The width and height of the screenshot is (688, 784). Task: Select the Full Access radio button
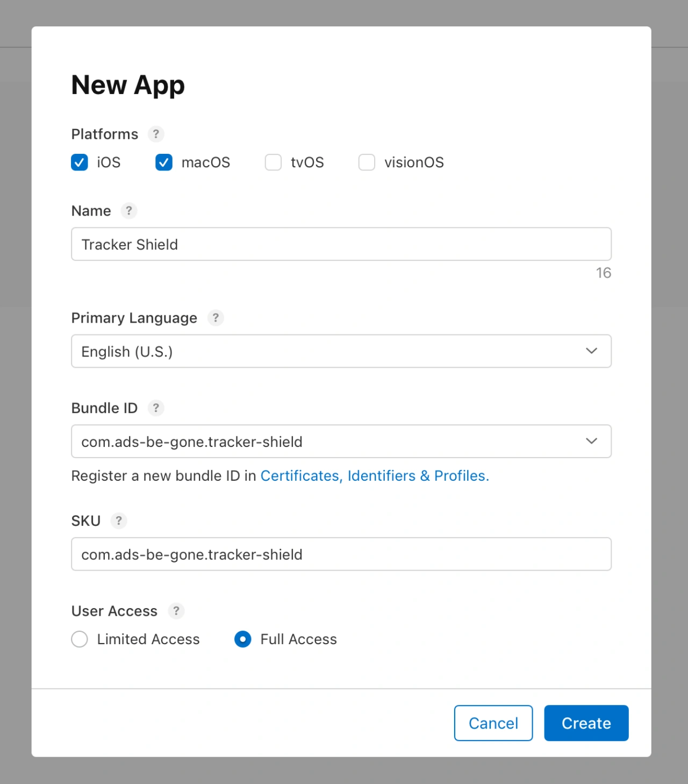243,639
